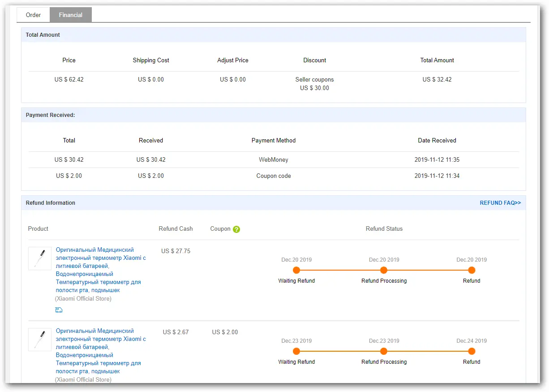The height and width of the screenshot is (392, 549).
Task: Switch to the Order tab
Action: (x=33, y=15)
